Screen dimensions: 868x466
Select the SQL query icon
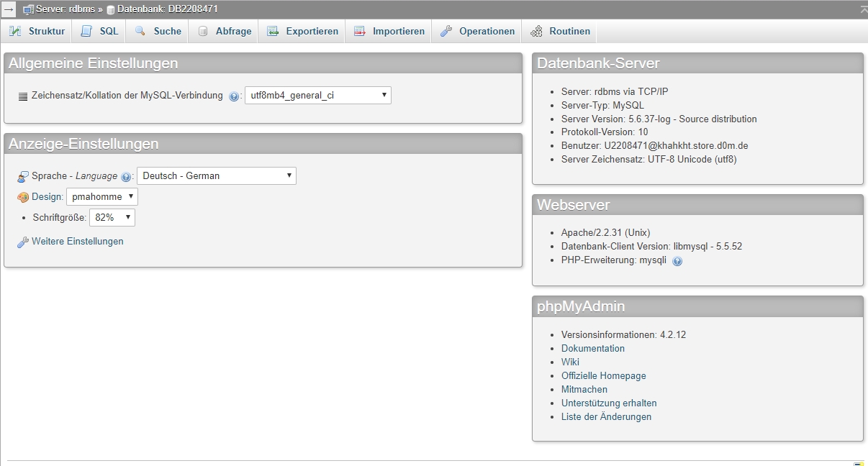[86, 31]
